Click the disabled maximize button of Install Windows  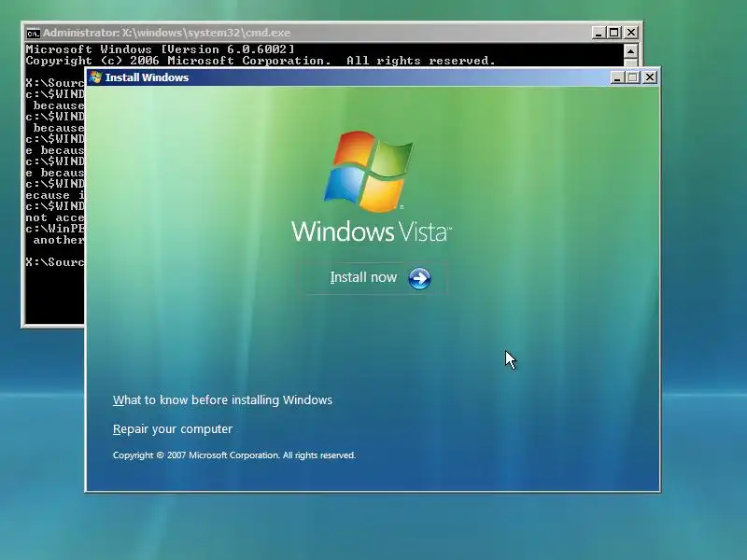633,77
